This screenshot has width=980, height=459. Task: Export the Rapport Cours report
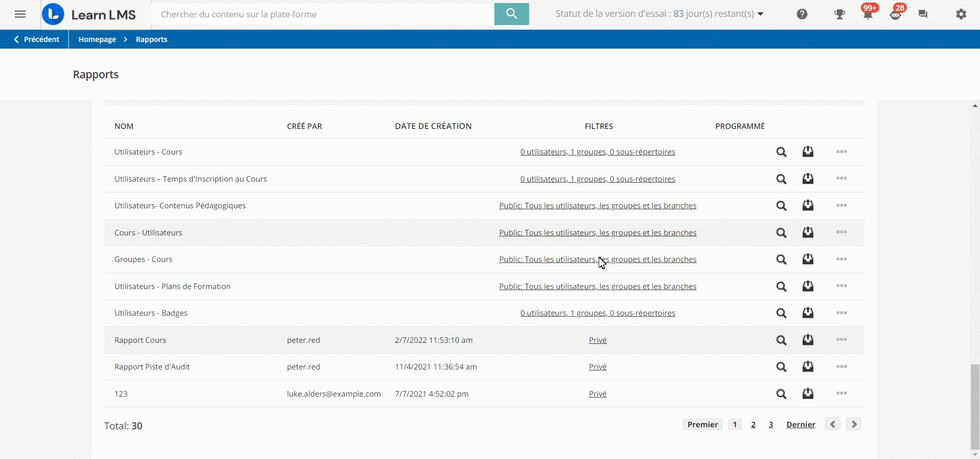[x=808, y=340]
